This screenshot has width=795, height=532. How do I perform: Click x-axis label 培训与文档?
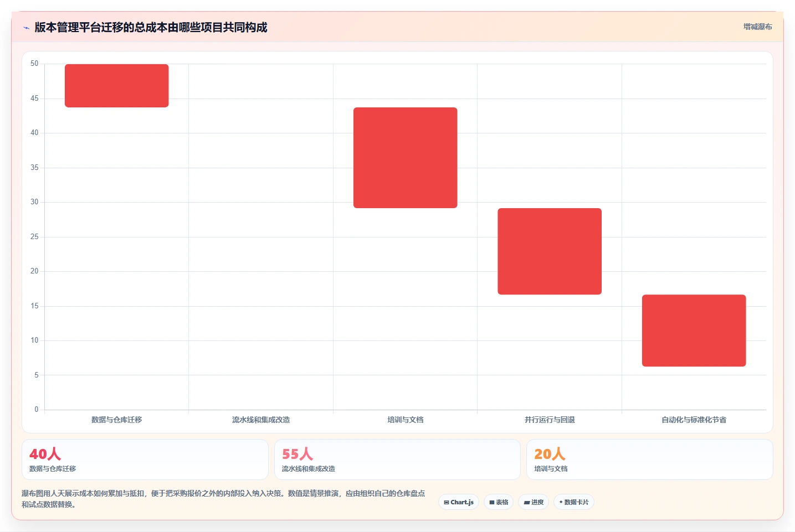pos(405,420)
